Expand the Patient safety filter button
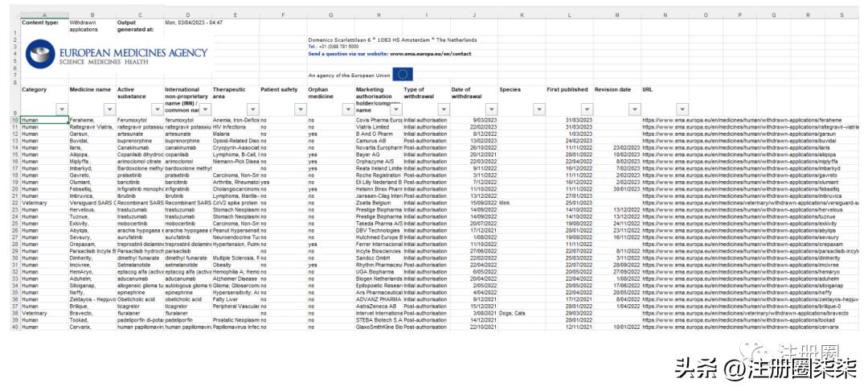Viewport: 868px width, 391px height. [299, 109]
